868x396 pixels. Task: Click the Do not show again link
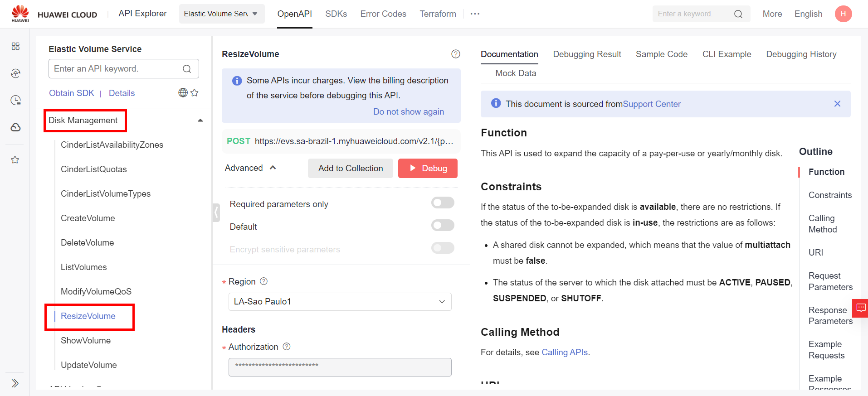point(408,112)
